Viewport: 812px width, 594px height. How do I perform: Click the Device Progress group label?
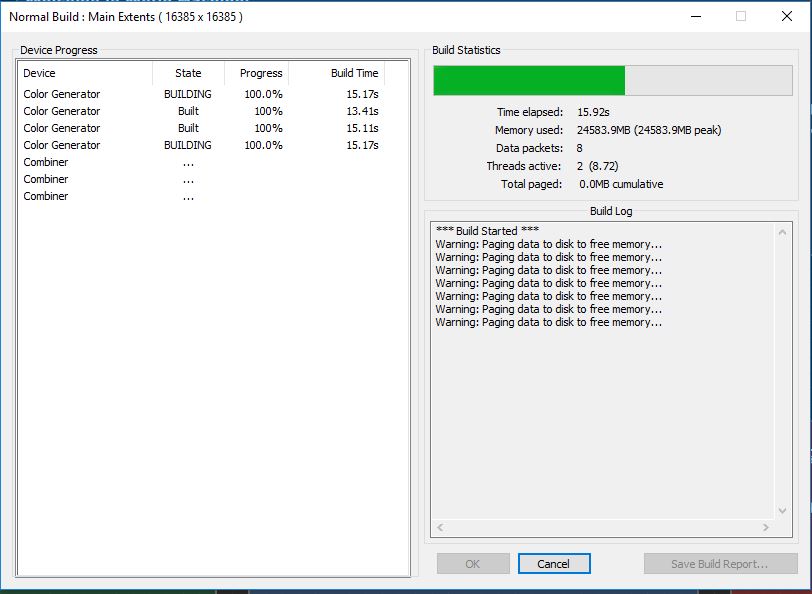tap(59, 50)
